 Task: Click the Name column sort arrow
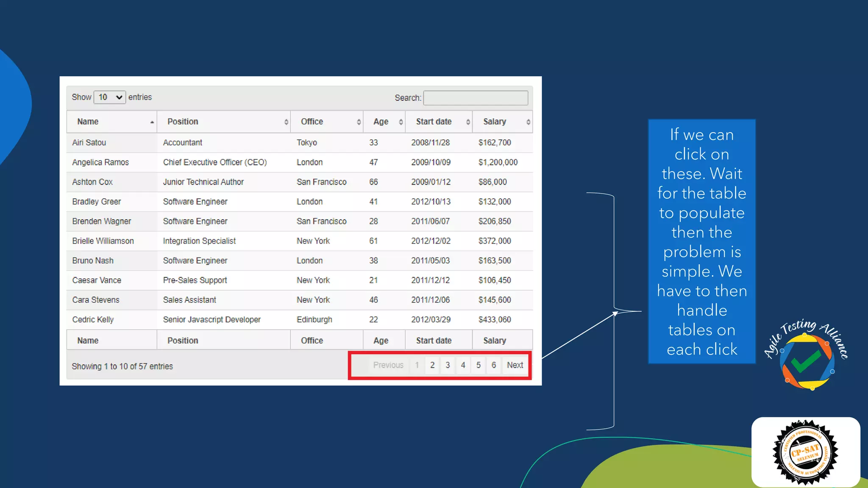152,122
